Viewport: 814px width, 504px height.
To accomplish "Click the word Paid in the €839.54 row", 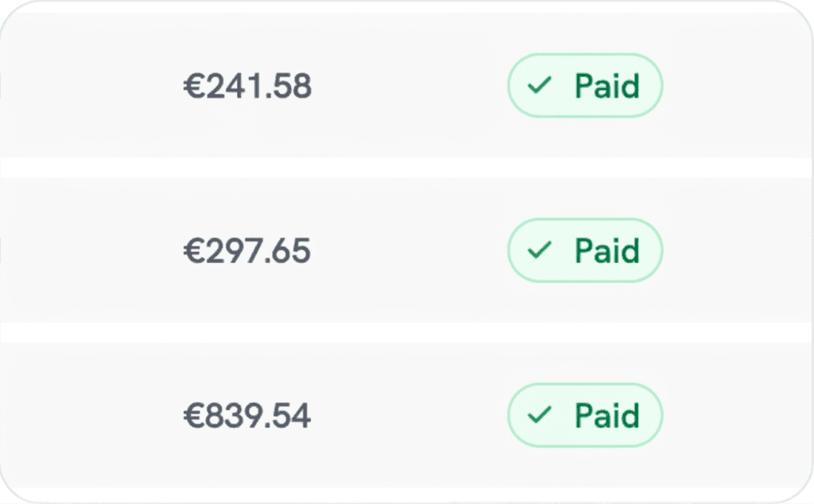I will [x=607, y=415].
